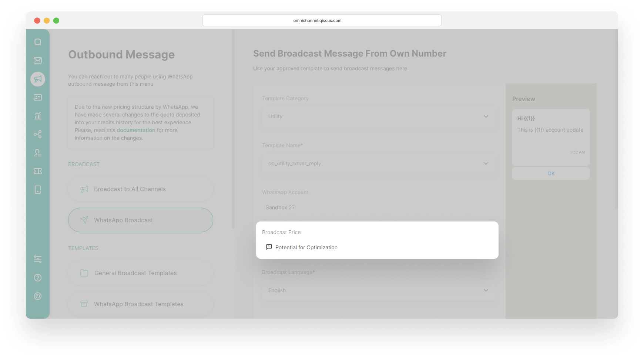644x359 pixels.
Task: Expand the Template Category Utility dropdown
Action: click(379, 116)
